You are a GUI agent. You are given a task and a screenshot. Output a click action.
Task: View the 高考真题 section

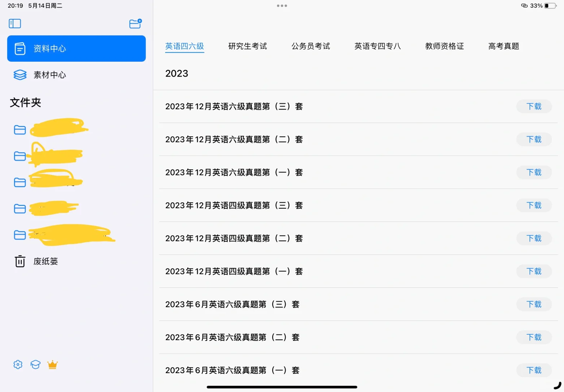503,46
